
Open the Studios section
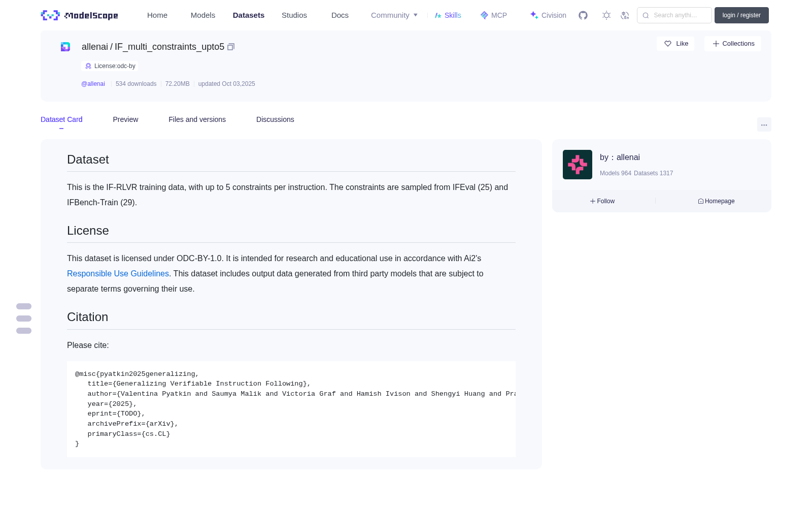click(294, 15)
